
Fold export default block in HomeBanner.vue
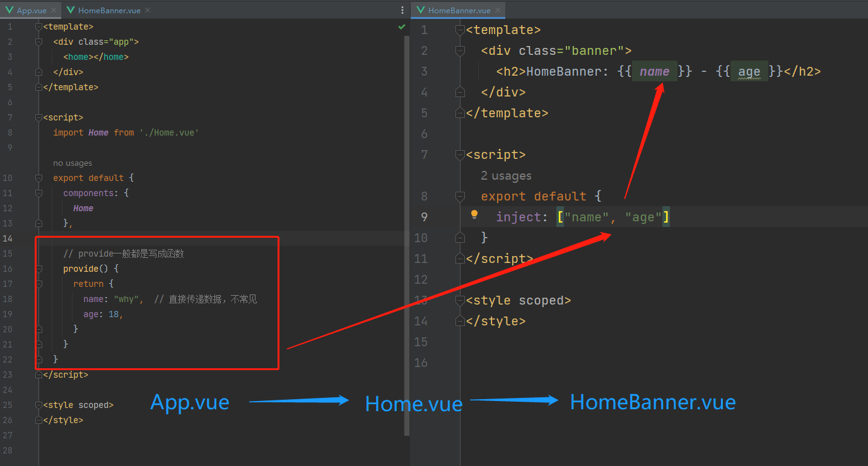point(460,197)
